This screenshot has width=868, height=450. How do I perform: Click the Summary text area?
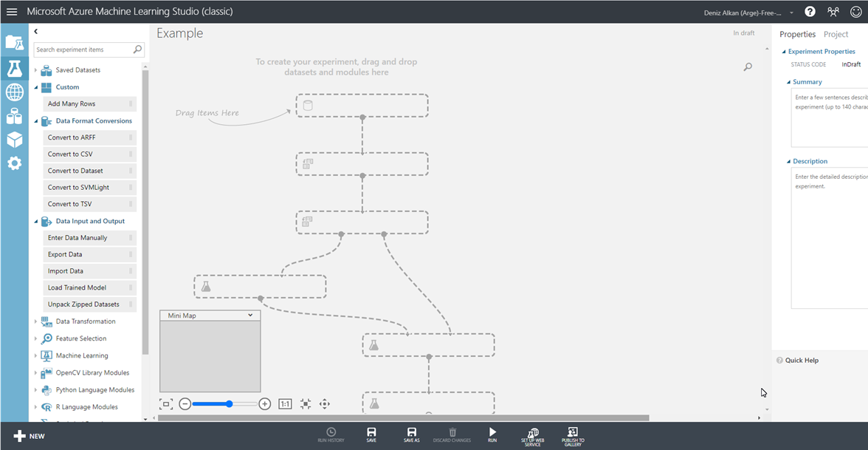click(830, 118)
